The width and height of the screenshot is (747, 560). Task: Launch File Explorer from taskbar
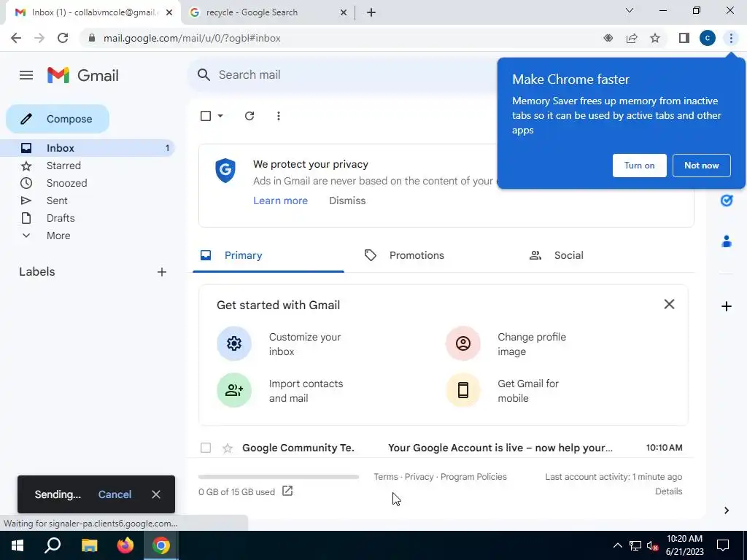tap(89, 545)
